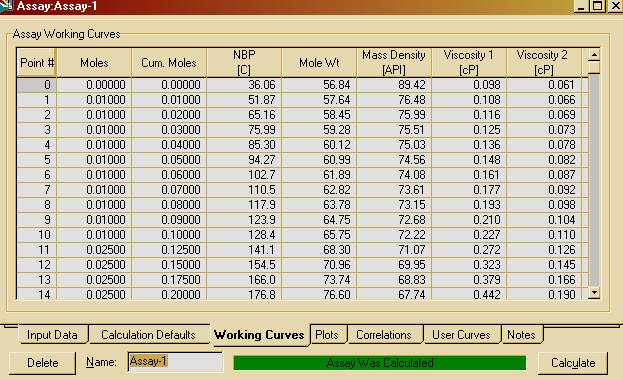Open the Input Data tab
Viewport: 623px width, 380px height.
coord(52,335)
